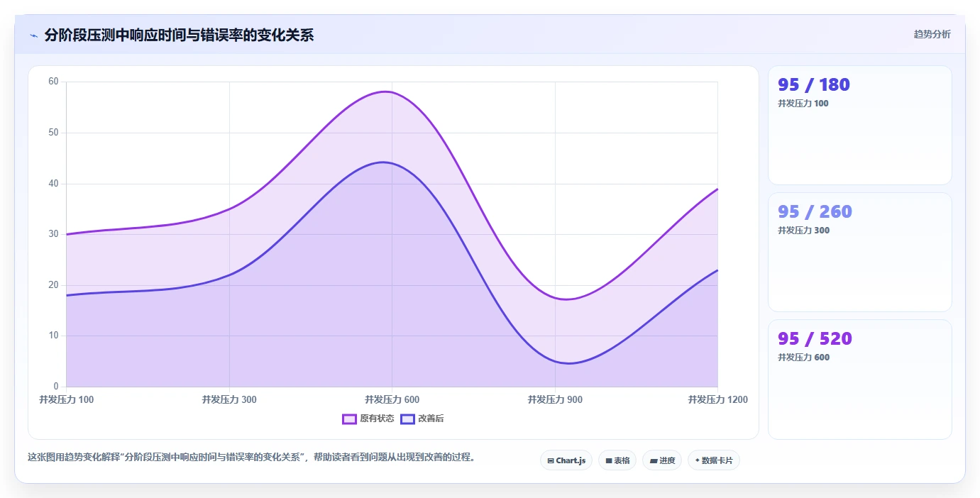Toggle the 改善后 legend label
The height and width of the screenshot is (498, 980).
click(x=431, y=419)
